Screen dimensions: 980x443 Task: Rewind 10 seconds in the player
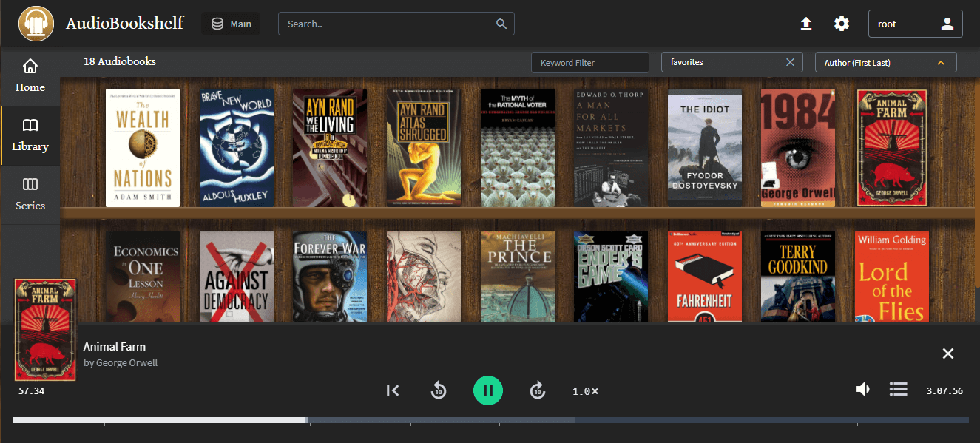(439, 390)
